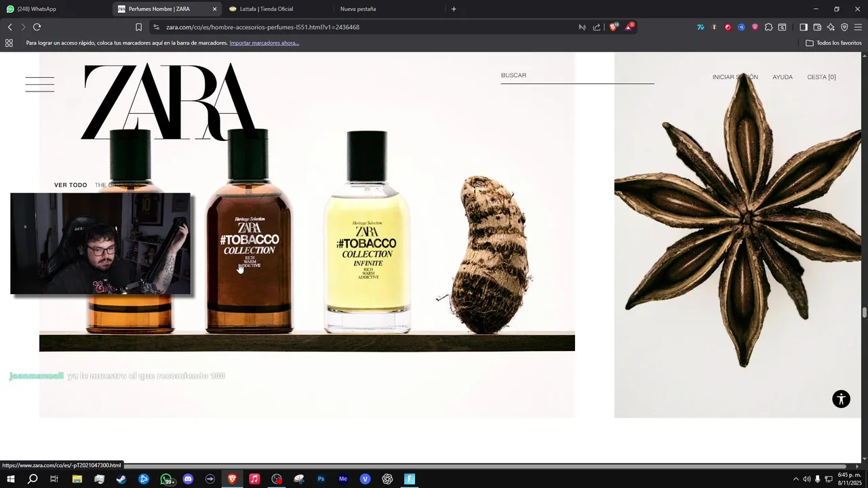868x488 pixels.
Task: Open Photoshop from the taskbar
Action: pyautogui.click(x=321, y=479)
